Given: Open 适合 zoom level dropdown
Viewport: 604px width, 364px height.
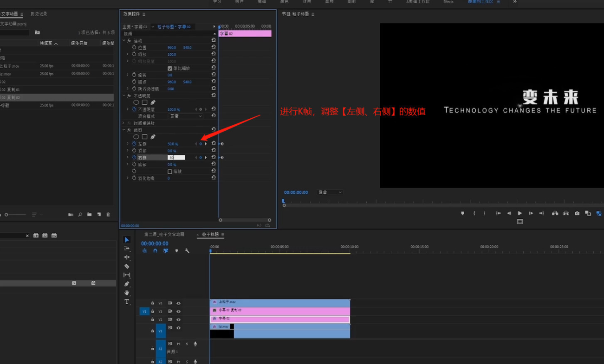Looking at the screenshot, I should [x=330, y=192].
